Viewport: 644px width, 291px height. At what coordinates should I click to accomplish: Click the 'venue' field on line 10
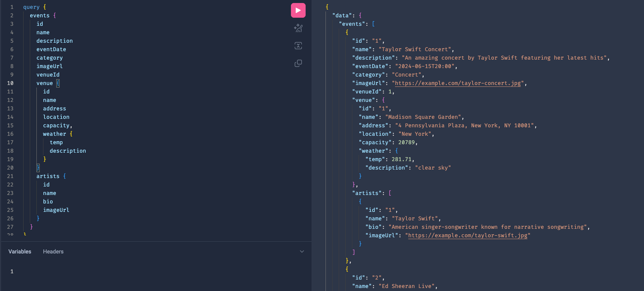point(45,83)
